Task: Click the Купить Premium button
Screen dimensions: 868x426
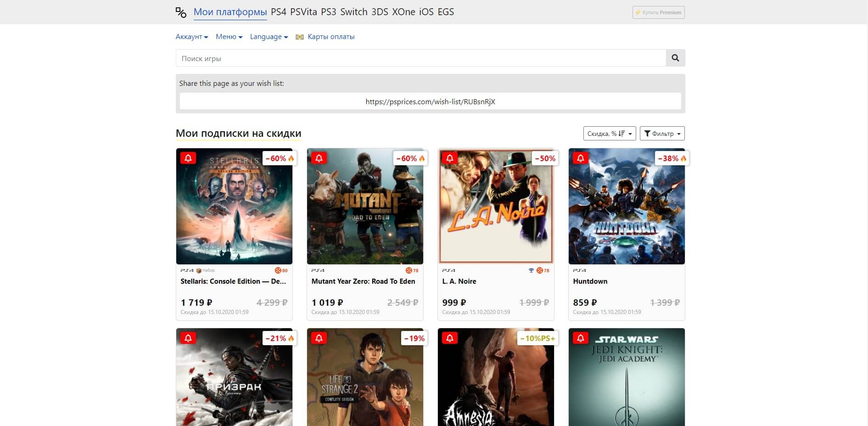Action: (659, 12)
